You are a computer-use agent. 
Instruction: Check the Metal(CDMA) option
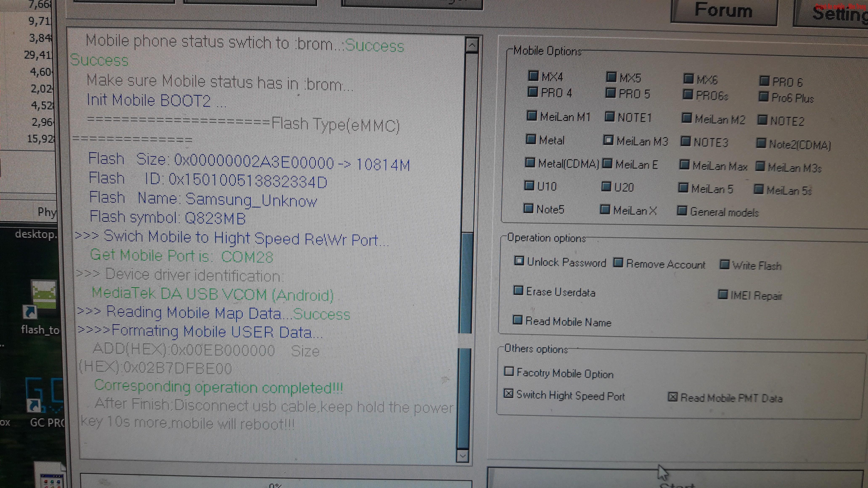pyautogui.click(x=530, y=163)
